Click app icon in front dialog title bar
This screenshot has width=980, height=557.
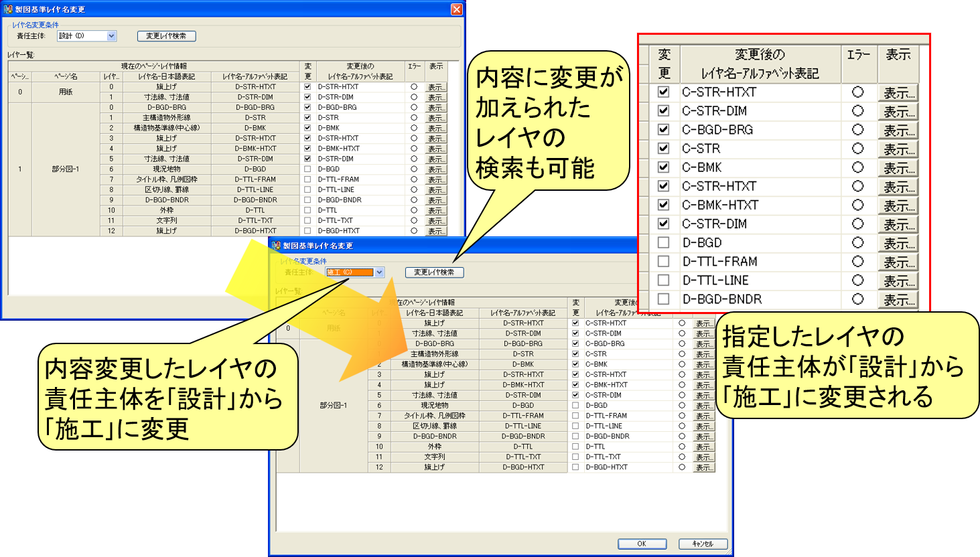(276, 246)
